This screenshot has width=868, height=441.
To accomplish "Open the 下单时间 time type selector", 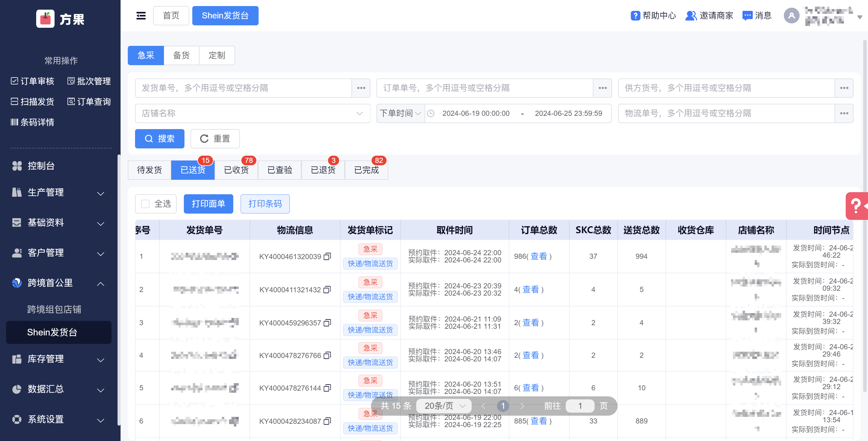I will point(400,113).
